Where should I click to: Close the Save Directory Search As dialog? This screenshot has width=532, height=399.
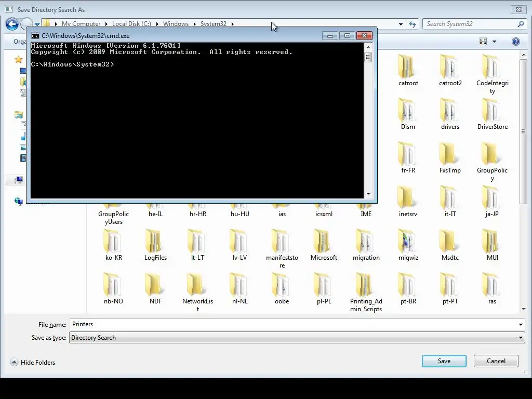[518, 9]
